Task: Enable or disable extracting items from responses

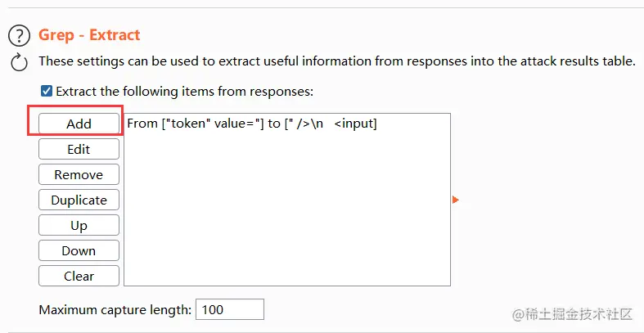Action: click(47, 92)
